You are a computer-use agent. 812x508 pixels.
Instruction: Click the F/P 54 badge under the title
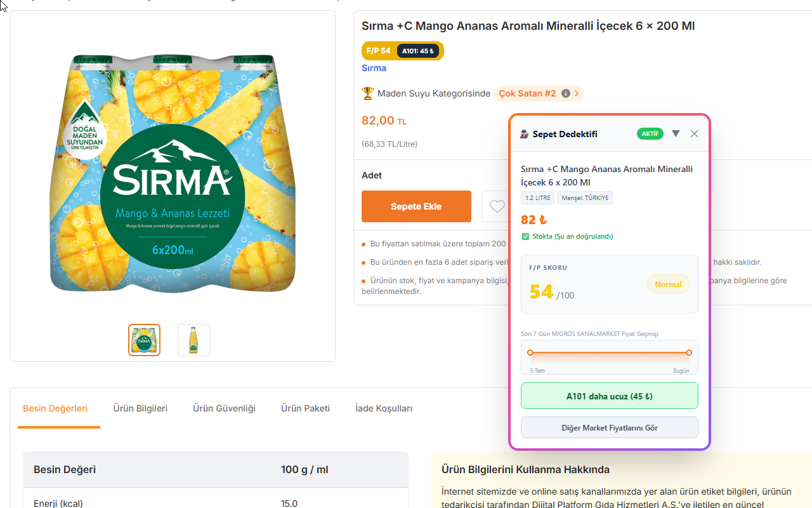click(379, 51)
